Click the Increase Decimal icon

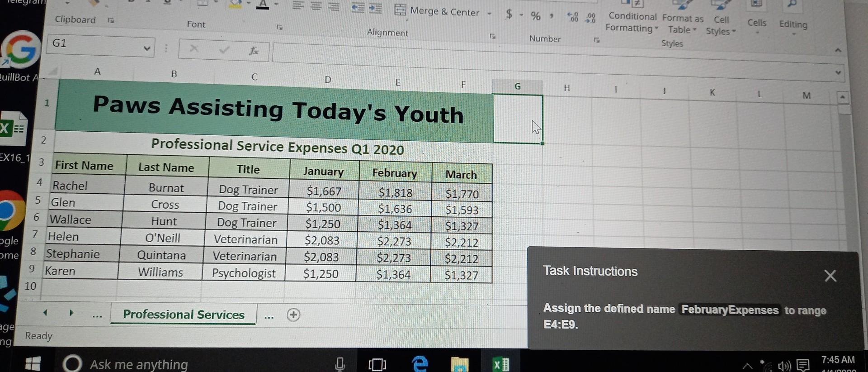pyautogui.click(x=573, y=17)
